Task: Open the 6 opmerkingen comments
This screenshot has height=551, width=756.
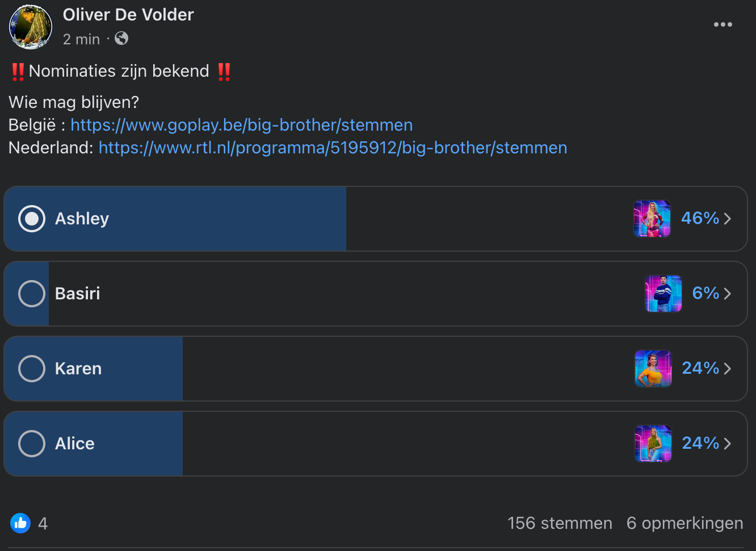Action: coord(684,523)
